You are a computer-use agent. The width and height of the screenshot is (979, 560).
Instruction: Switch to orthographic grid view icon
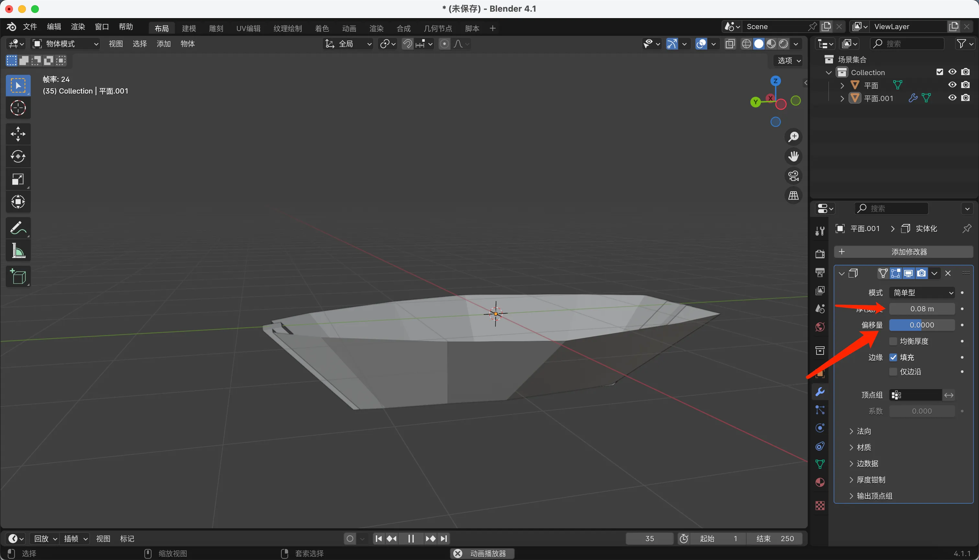pyautogui.click(x=793, y=196)
